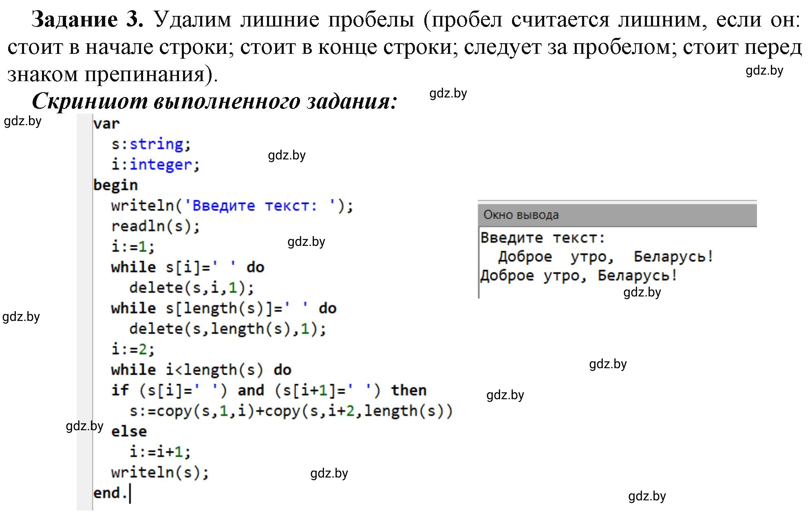
Task: Click the 'i:integer;' declaration line
Action: pos(156,164)
